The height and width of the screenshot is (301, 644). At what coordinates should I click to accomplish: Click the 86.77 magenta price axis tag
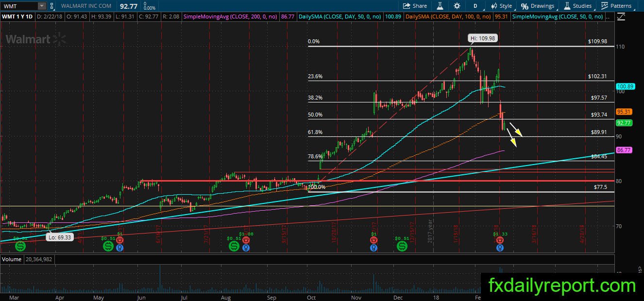click(623, 150)
